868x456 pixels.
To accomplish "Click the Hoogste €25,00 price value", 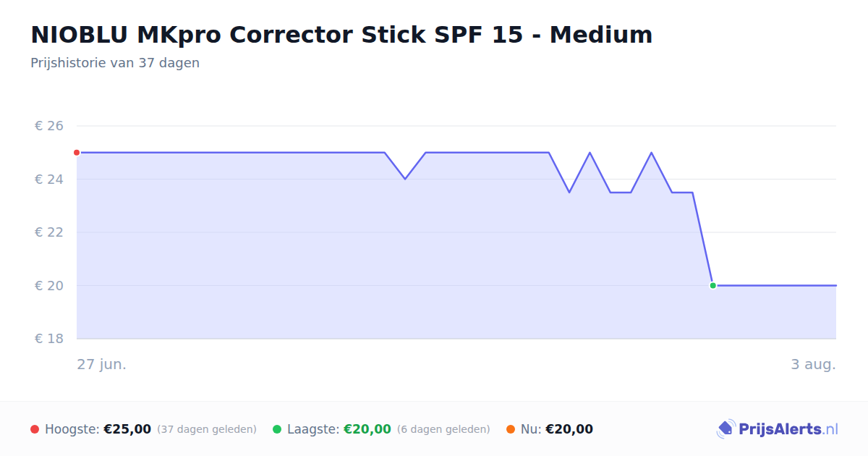I will (x=127, y=429).
